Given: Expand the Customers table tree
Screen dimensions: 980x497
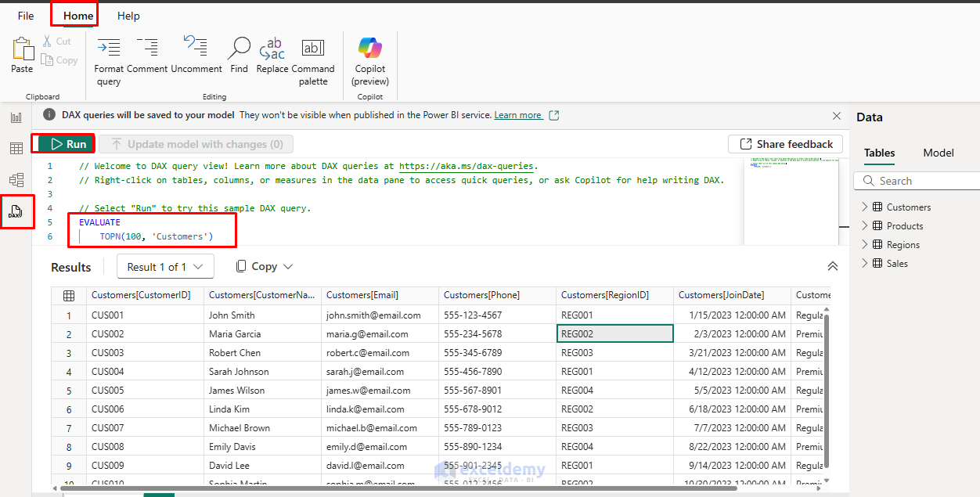Looking at the screenshot, I should click(x=865, y=207).
